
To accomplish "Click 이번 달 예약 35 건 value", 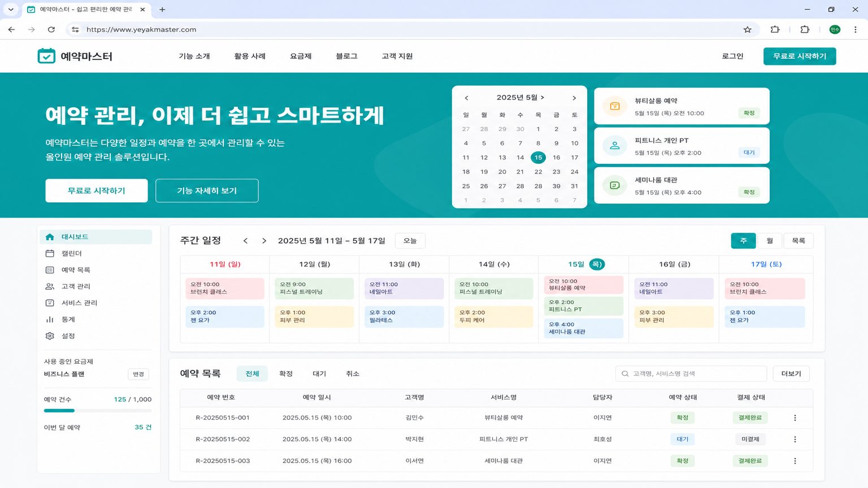I will (143, 428).
